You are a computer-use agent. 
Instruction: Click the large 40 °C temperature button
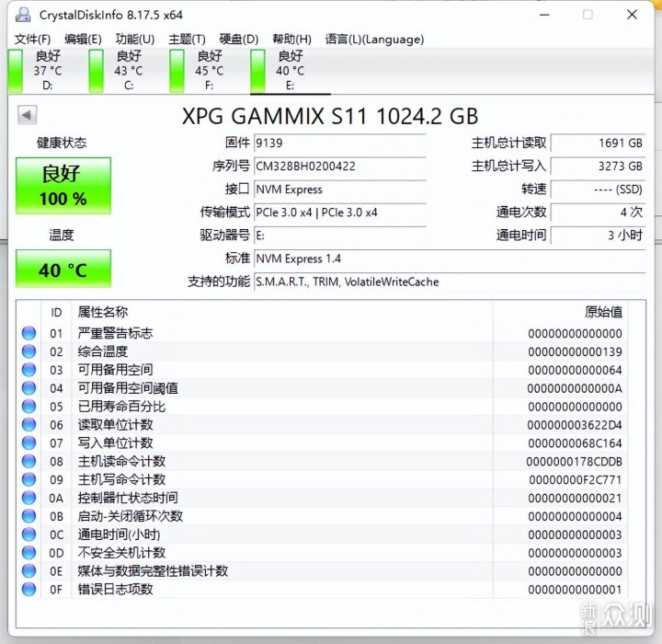click(63, 269)
